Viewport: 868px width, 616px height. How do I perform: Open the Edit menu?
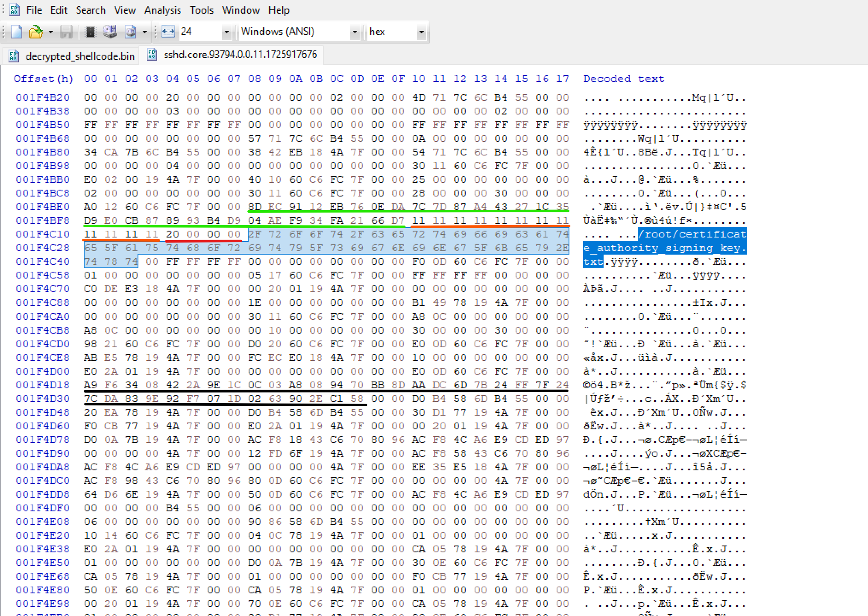(59, 10)
